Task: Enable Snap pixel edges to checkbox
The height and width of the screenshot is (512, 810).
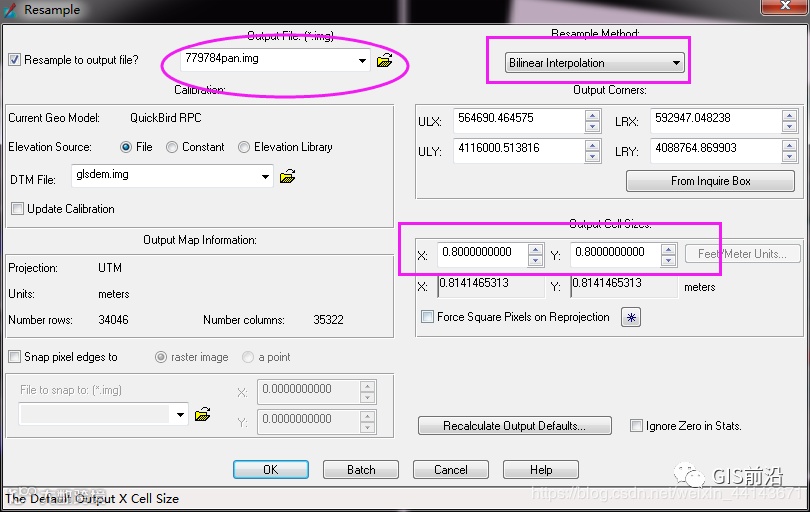Action: tap(14, 357)
